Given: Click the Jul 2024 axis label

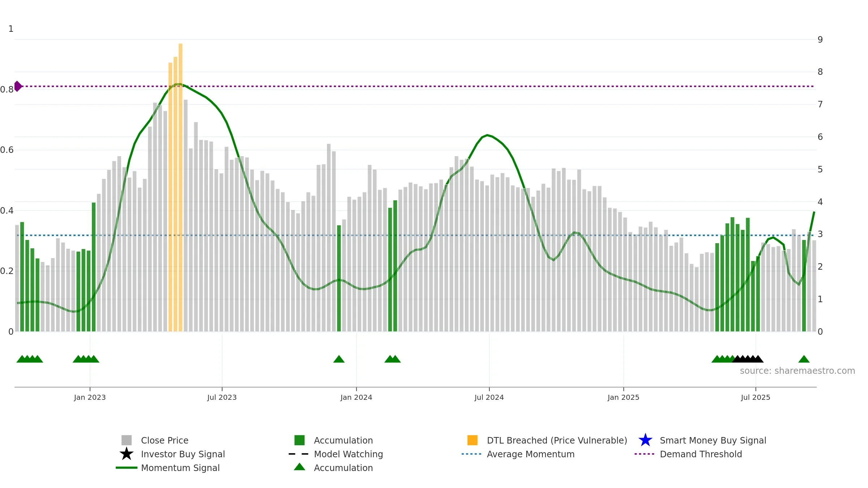Looking at the screenshot, I should click(489, 397).
